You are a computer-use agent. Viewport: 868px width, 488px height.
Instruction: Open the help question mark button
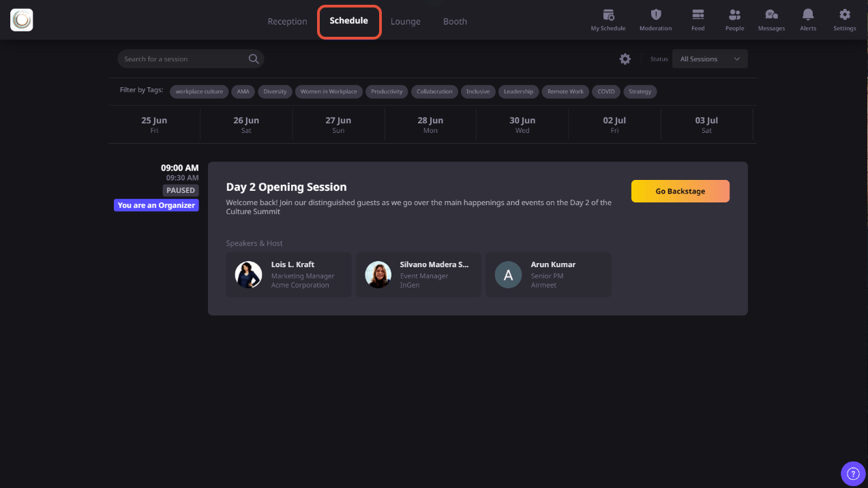click(852, 473)
